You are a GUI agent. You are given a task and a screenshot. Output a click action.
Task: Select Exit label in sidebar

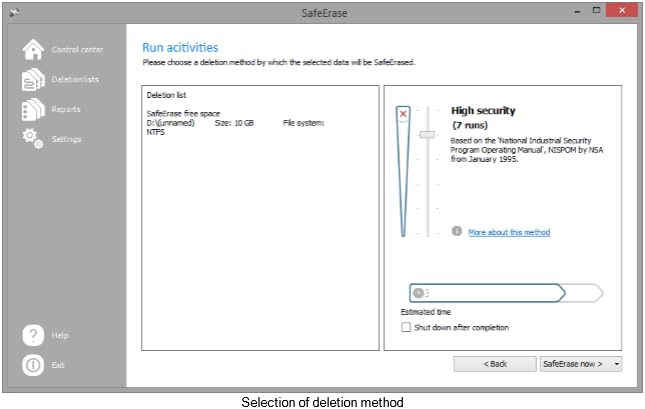coord(58,365)
